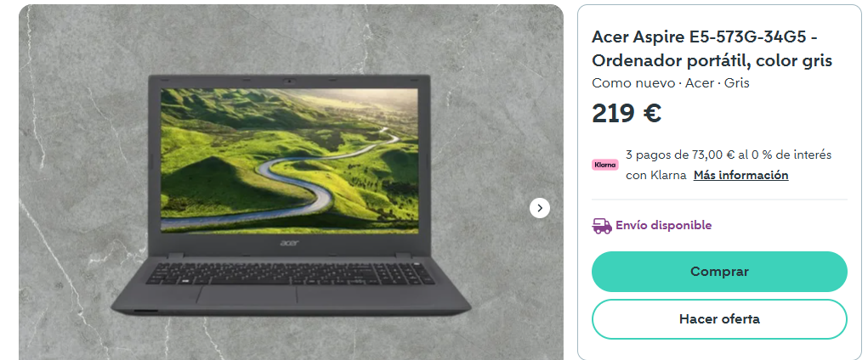
Task: Click the Envío disponible label
Action: (663, 225)
